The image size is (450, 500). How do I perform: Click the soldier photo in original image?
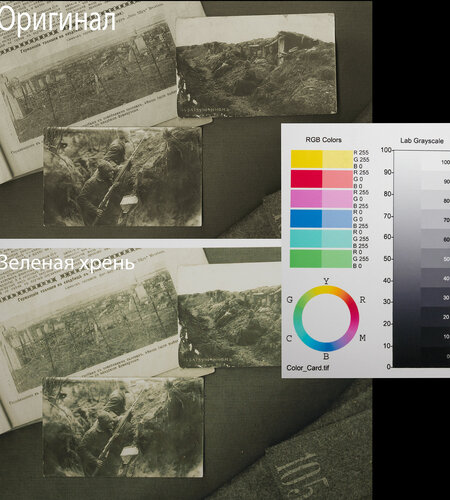[x=123, y=177]
